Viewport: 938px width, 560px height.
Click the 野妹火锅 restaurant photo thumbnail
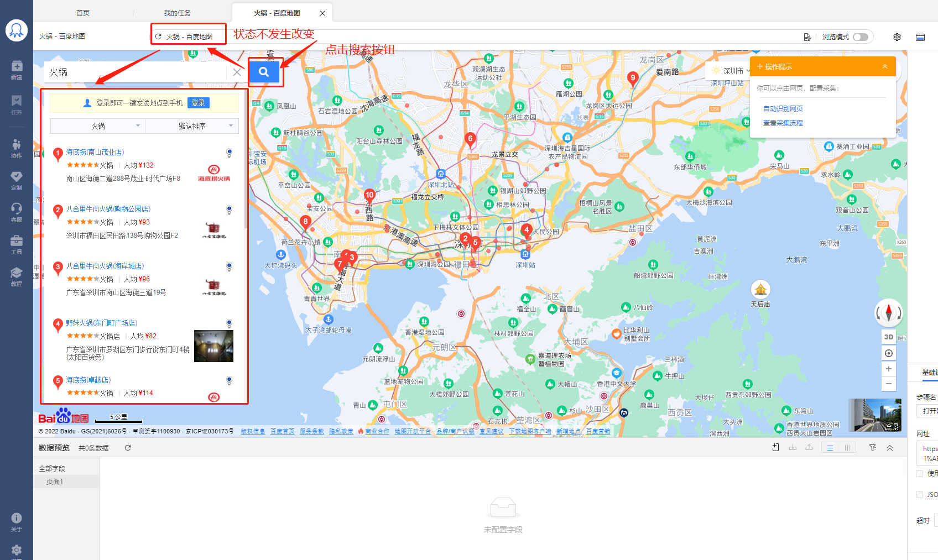click(x=213, y=346)
